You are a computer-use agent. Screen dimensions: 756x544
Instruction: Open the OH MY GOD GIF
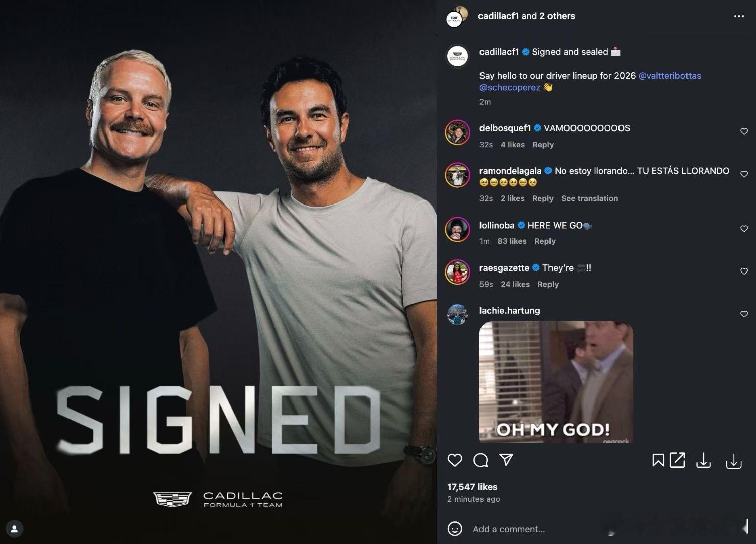pos(556,382)
